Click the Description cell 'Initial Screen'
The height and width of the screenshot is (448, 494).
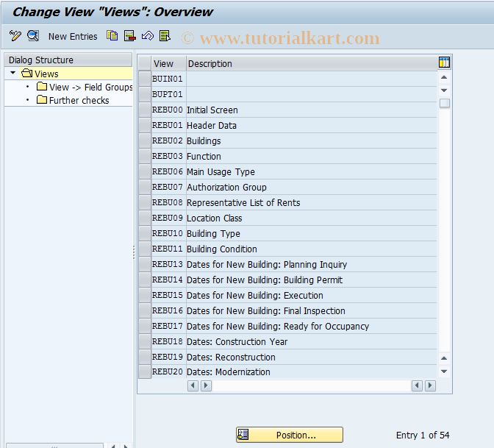point(311,110)
